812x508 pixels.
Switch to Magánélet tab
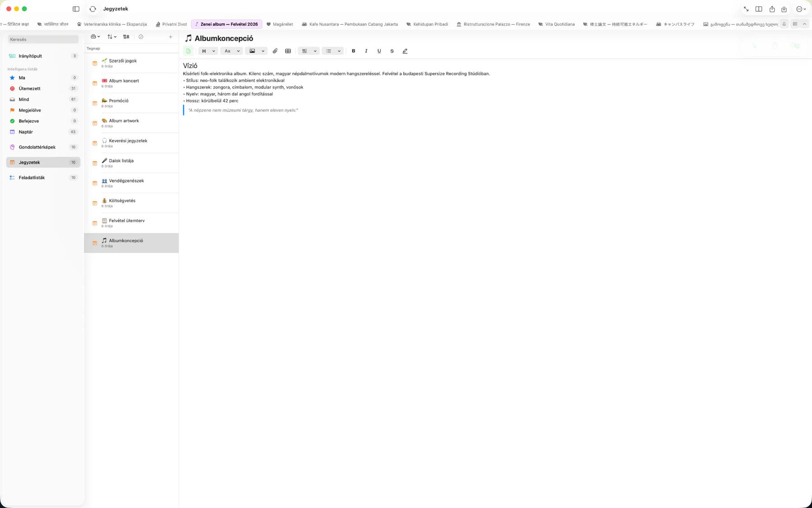(x=280, y=24)
